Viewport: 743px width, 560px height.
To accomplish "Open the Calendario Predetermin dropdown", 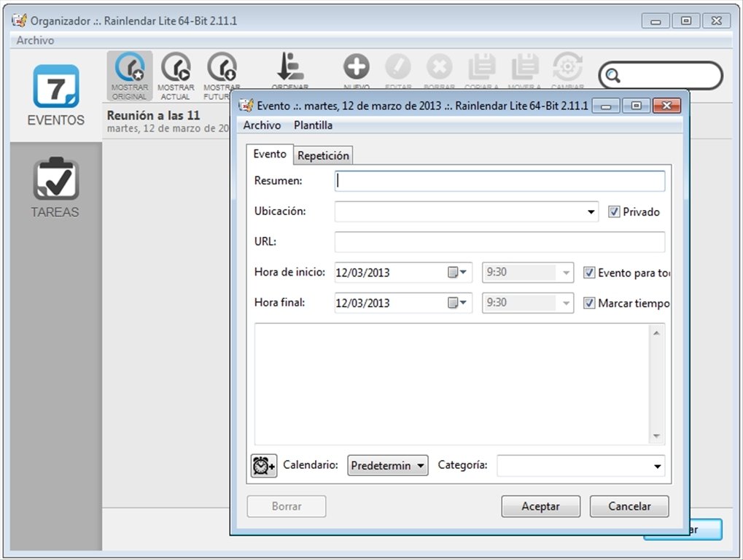I will click(388, 466).
